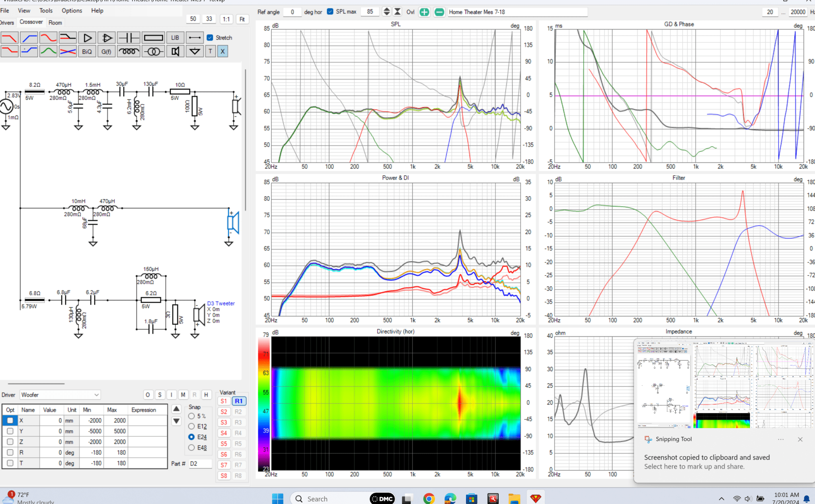Image resolution: width=815 pixels, height=504 pixels.
Task: Select the red low-pass filter block icon
Action: (10, 38)
